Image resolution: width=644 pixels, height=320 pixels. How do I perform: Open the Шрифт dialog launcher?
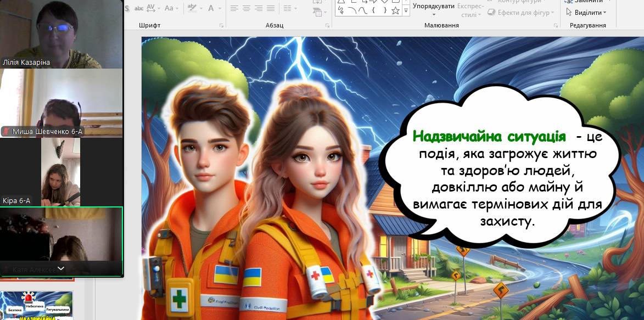[222, 25]
